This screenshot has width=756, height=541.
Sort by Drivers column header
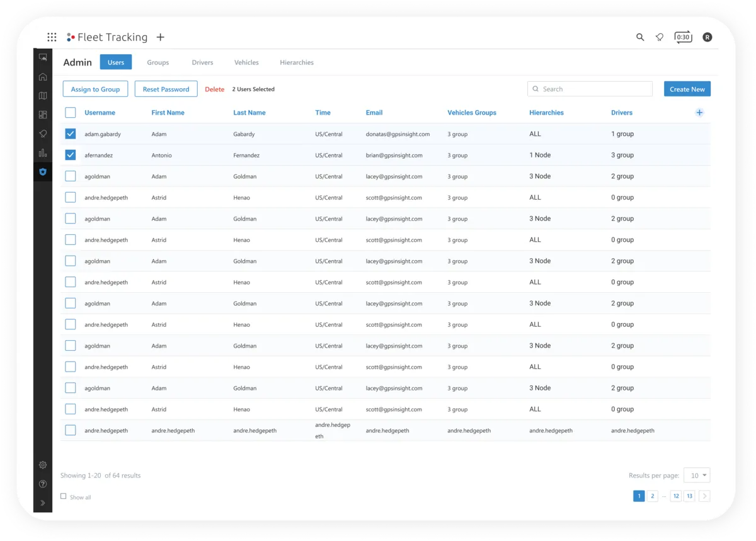[622, 113]
